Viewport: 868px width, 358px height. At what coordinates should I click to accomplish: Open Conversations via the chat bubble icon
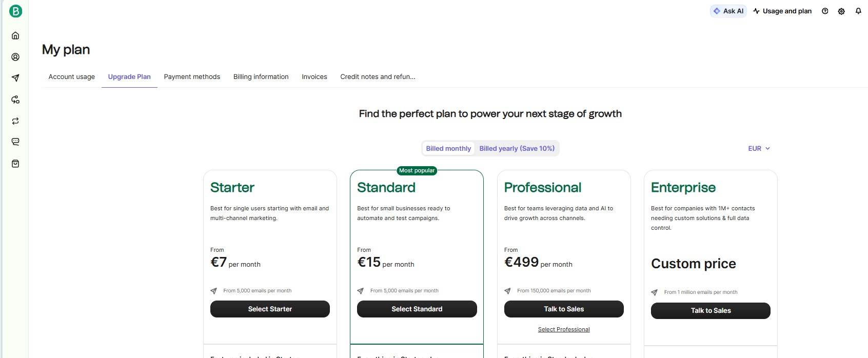click(15, 142)
